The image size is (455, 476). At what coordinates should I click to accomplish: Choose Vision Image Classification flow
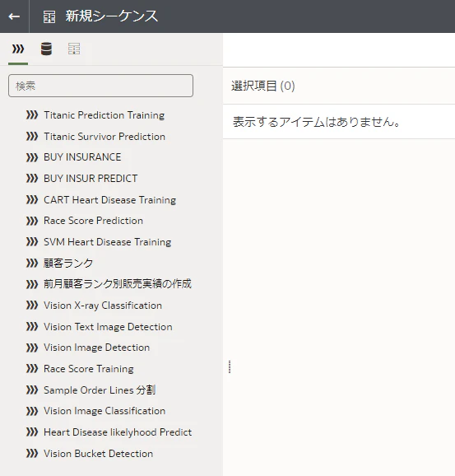pyautogui.click(x=104, y=411)
